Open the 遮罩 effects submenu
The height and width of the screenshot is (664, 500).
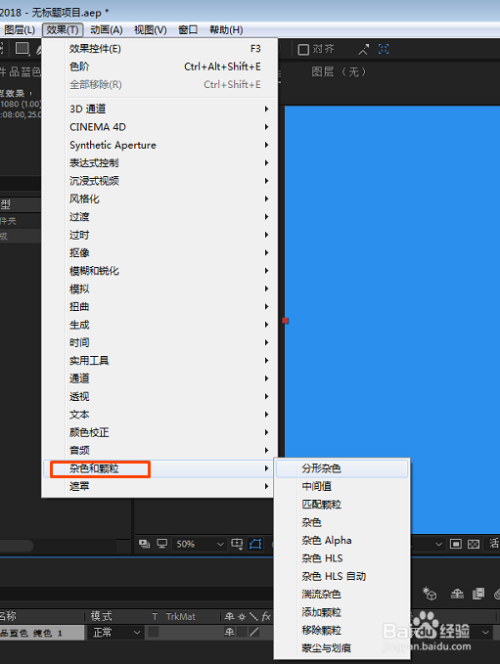pos(160,486)
